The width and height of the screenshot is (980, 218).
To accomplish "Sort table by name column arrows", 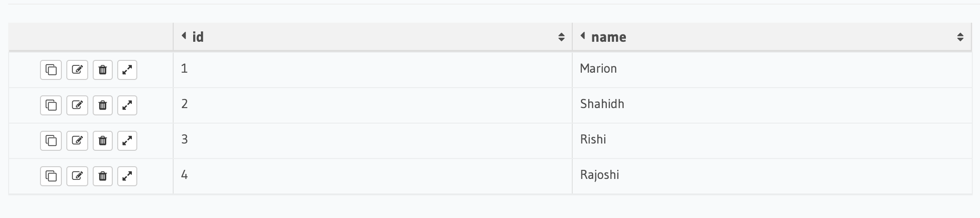I will (x=960, y=37).
